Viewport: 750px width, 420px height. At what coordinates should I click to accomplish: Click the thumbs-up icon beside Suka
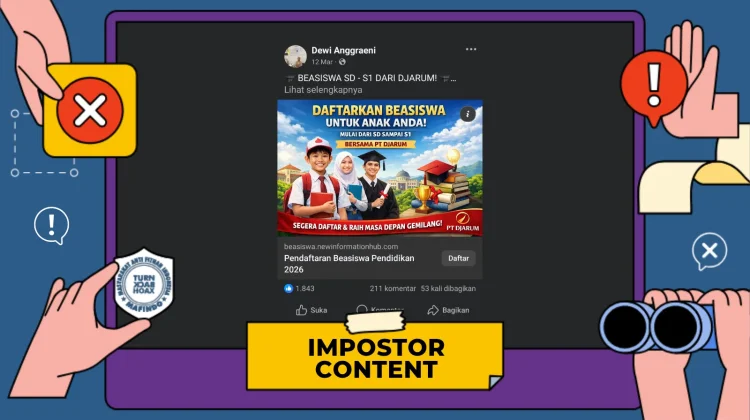click(x=301, y=310)
